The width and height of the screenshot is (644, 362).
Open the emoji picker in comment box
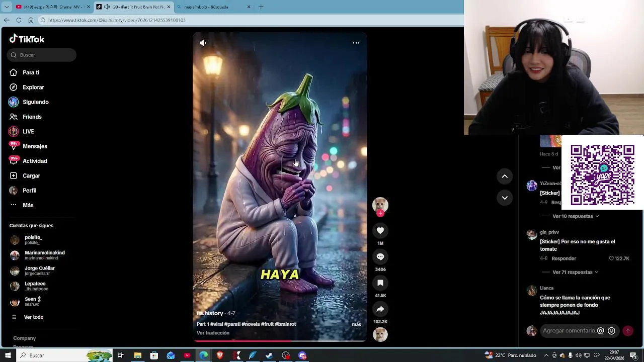tap(611, 331)
